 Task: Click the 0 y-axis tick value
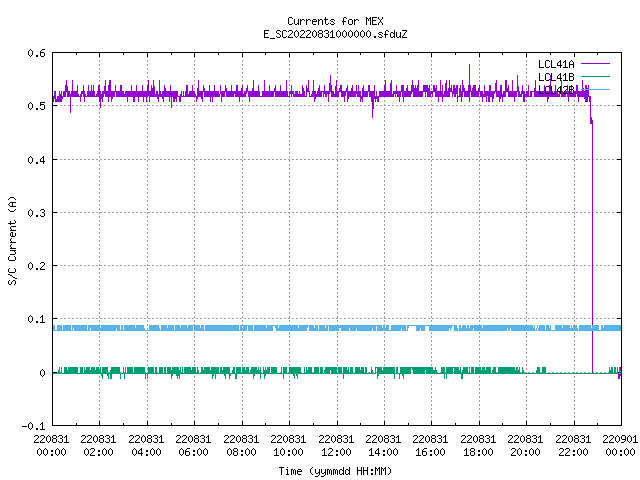click(42, 373)
